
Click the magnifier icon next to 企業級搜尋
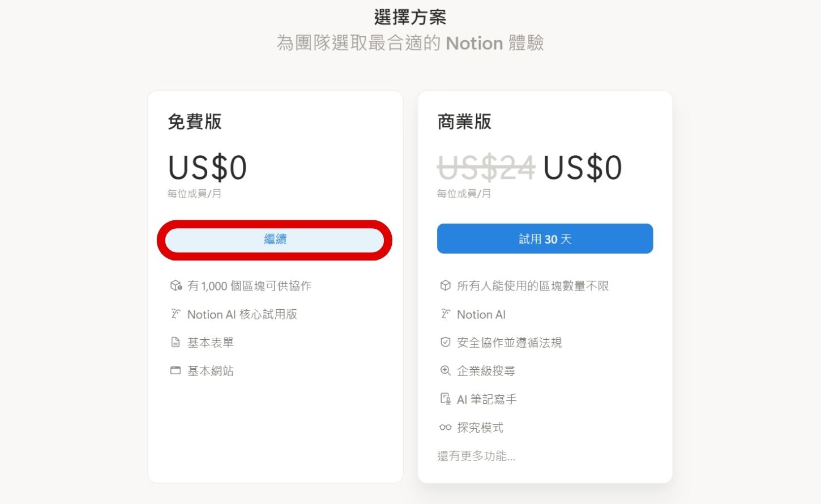pyautogui.click(x=445, y=370)
